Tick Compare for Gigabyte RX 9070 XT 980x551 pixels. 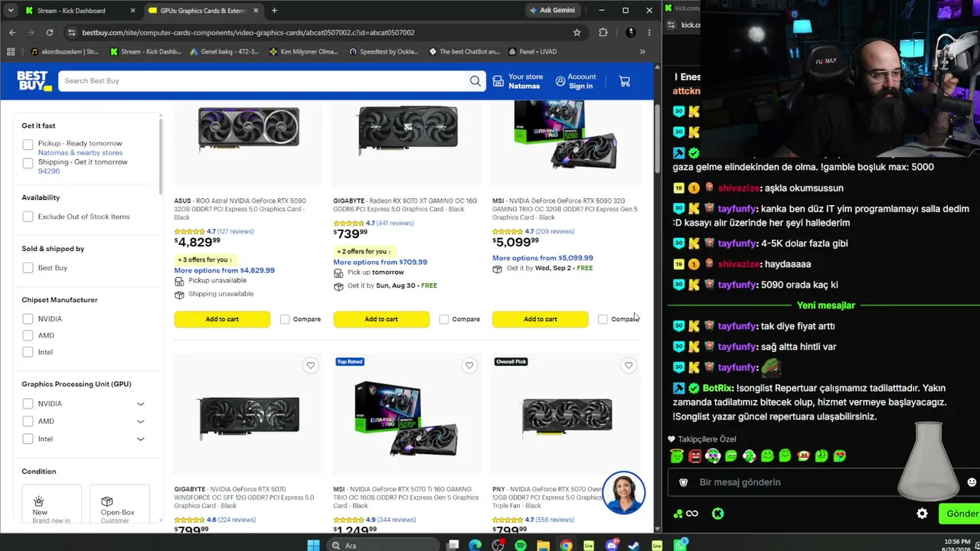point(444,319)
